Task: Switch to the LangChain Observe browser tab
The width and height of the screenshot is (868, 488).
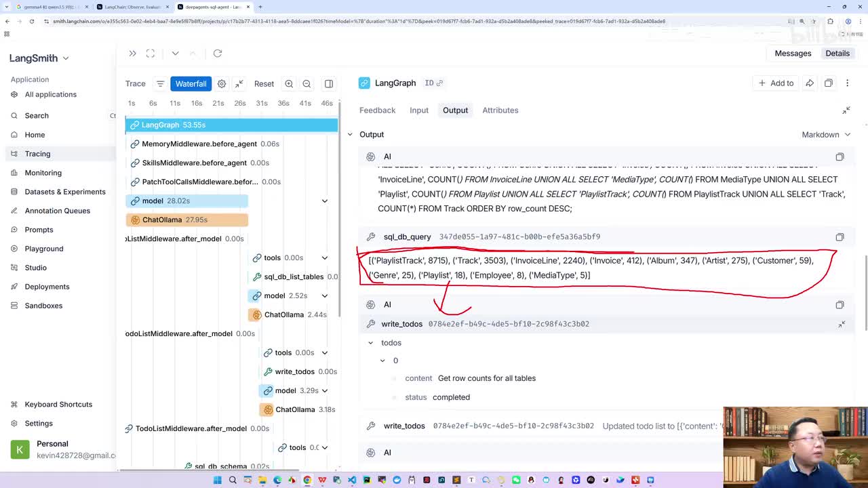Action: 132,7
